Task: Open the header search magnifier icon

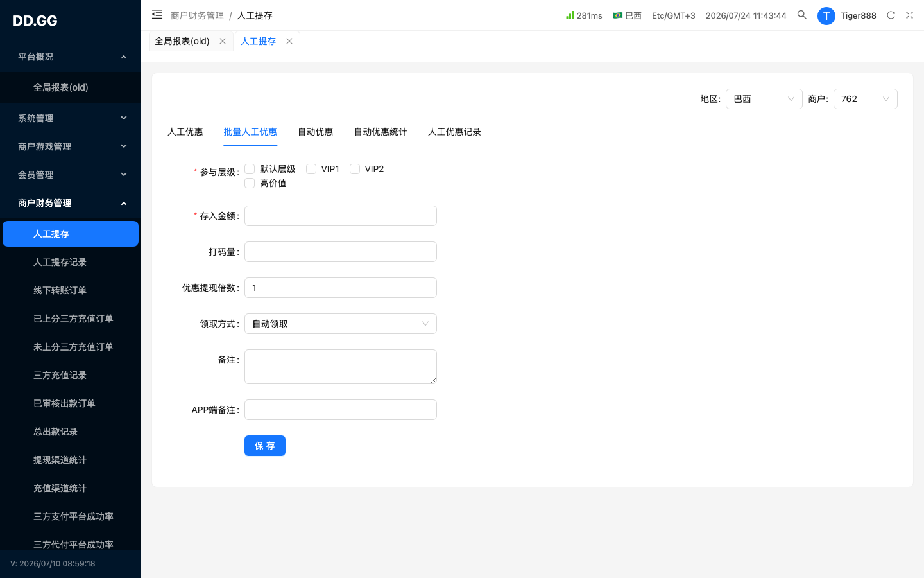Action: point(802,15)
